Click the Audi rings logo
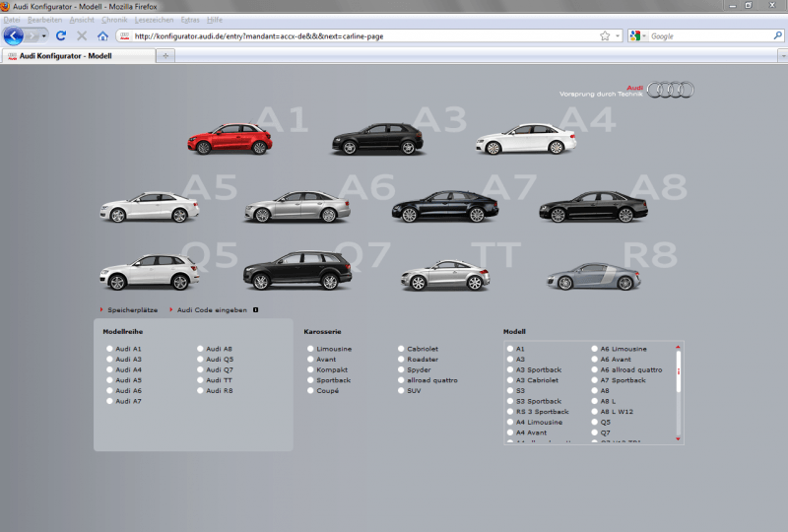The height and width of the screenshot is (532, 788). [x=670, y=90]
